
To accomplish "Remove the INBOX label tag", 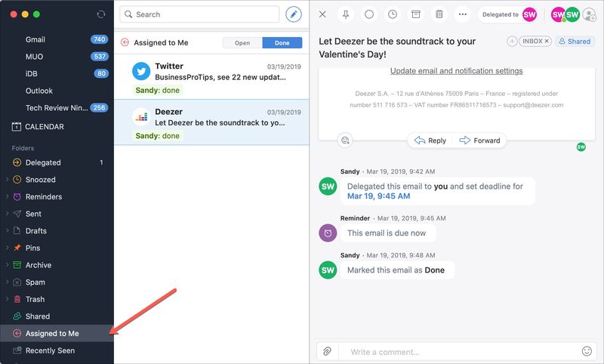I will point(547,42).
